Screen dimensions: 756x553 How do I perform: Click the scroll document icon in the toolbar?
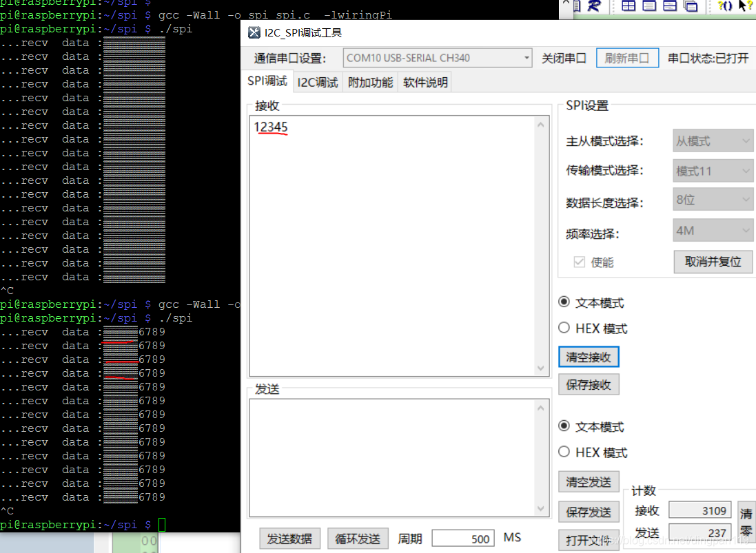pyautogui.click(x=578, y=7)
